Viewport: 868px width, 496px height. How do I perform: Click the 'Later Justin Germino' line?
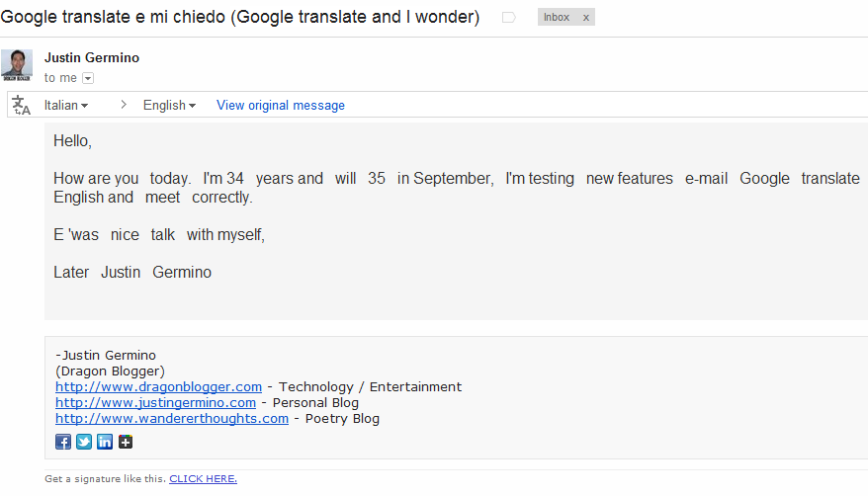(x=132, y=272)
